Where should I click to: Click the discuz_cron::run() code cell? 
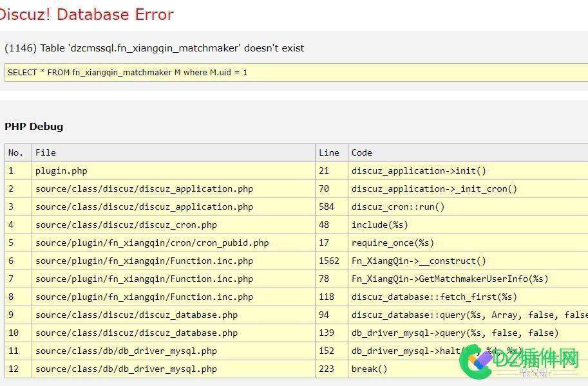coord(398,207)
